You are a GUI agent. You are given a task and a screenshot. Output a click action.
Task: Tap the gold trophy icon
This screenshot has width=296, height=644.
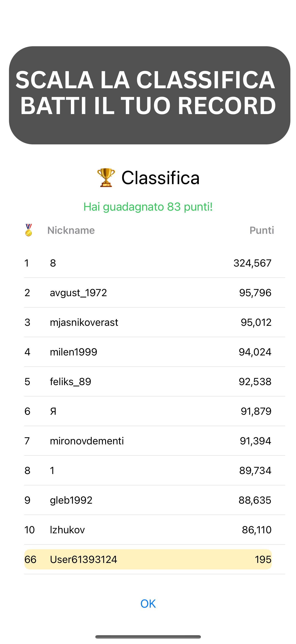tap(106, 177)
